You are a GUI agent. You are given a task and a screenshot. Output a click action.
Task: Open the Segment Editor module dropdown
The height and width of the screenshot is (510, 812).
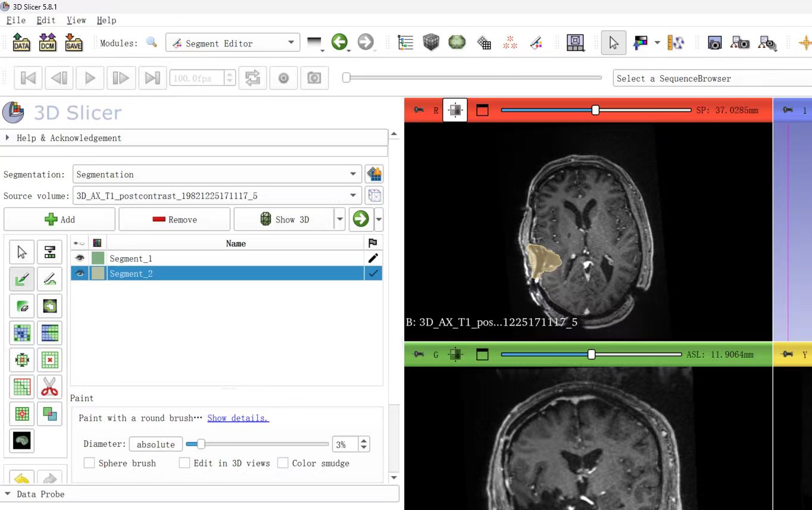click(x=233, y=43)
